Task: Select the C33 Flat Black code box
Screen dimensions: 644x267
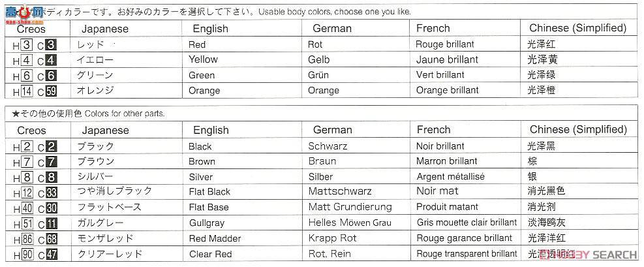Action: (51, 193)
